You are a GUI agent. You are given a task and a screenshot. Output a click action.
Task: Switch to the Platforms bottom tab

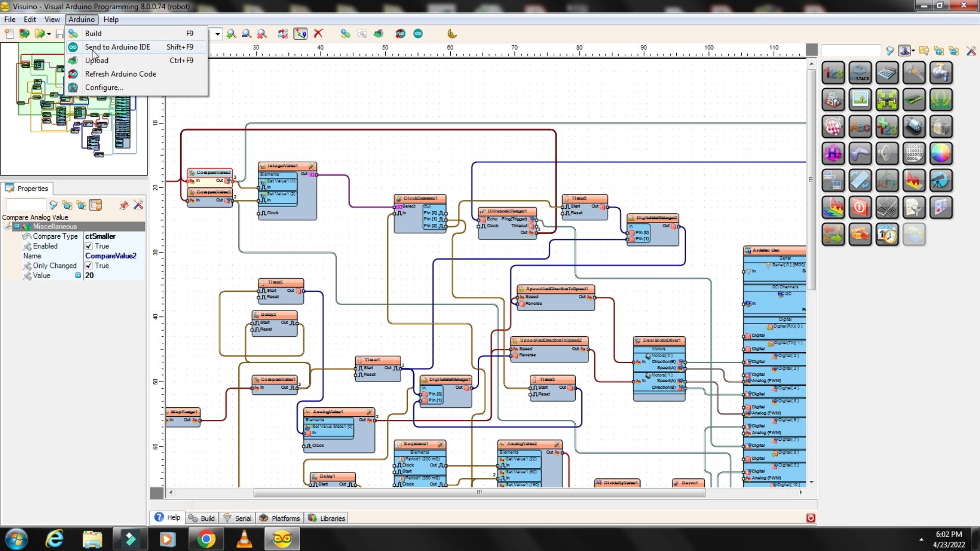click(279, 518)
